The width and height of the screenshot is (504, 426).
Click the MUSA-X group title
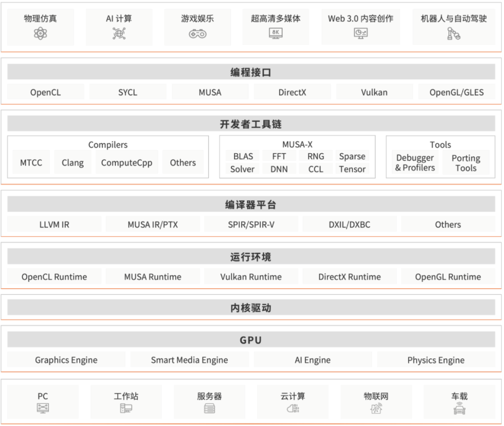[x=297, y=144]
